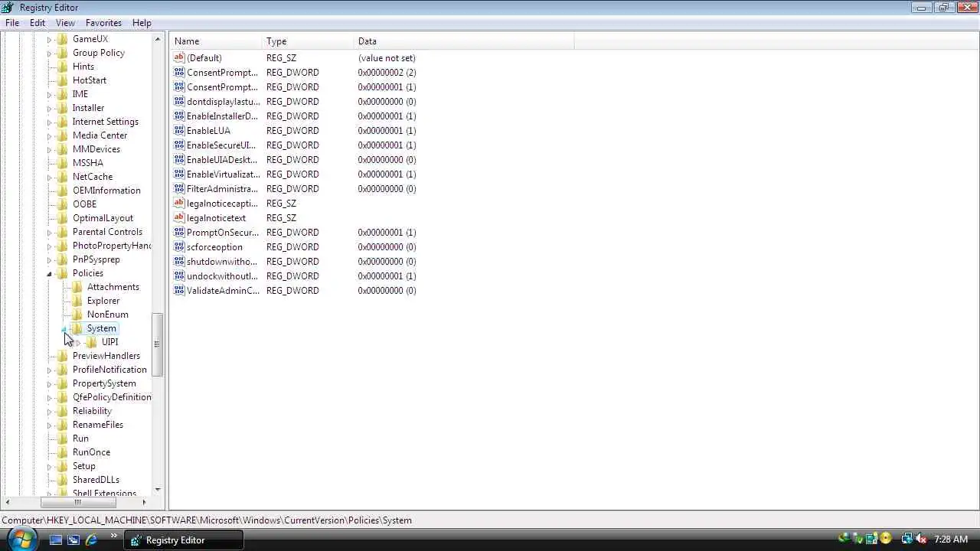The image size is (980, 551).
Task: Click the EnableLUA DWORD value icon
Action: (179, 131)
